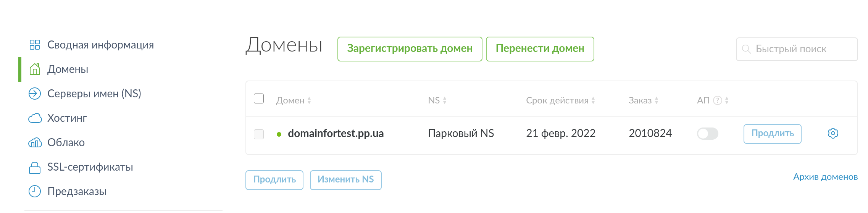Check the select-all checkbox in table header
The height and width of the screenshot is (213, 868).
[259, 98]
